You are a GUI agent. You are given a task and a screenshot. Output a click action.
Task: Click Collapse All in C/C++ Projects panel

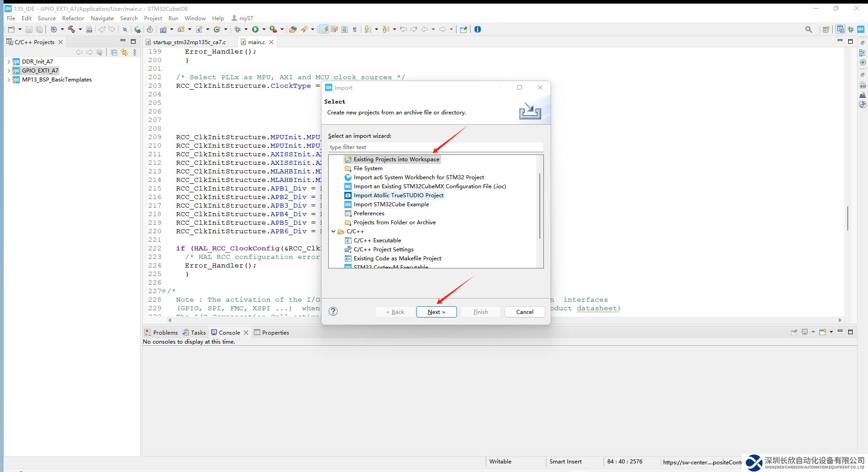point(114,53)
